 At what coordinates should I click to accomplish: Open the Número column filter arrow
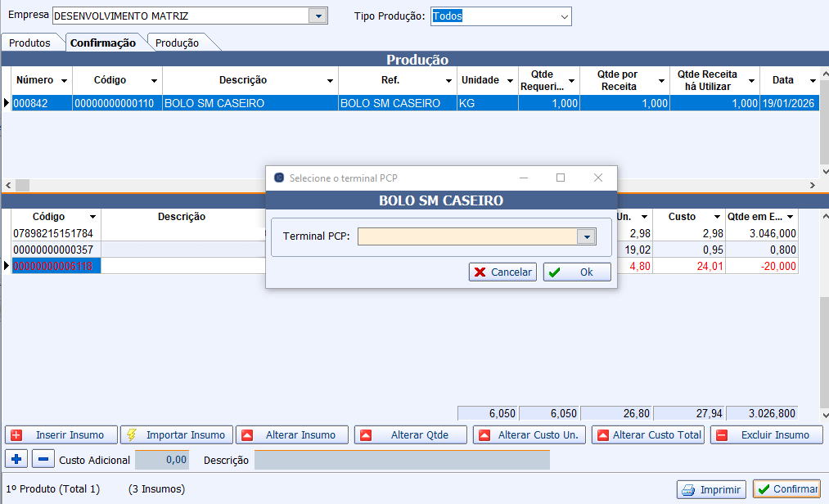pyautogui.click(x=63, y=81)
